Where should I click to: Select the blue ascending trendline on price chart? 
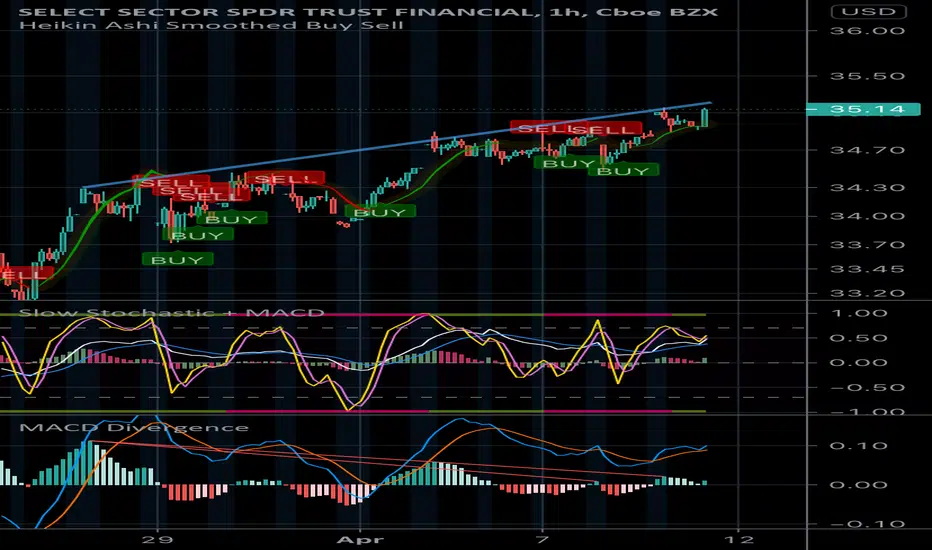click(396, 146)
